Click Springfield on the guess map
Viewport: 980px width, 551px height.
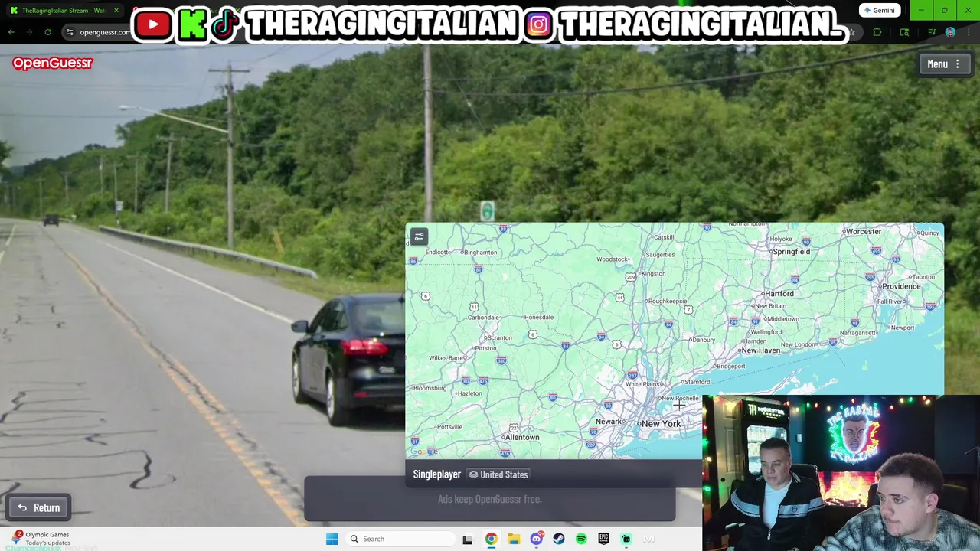(792, 252)
